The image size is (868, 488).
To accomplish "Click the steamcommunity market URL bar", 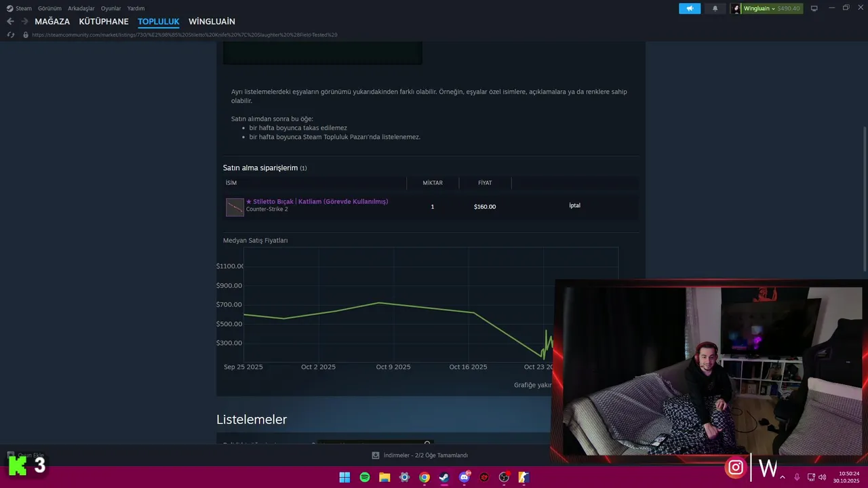I will [184, 35].
